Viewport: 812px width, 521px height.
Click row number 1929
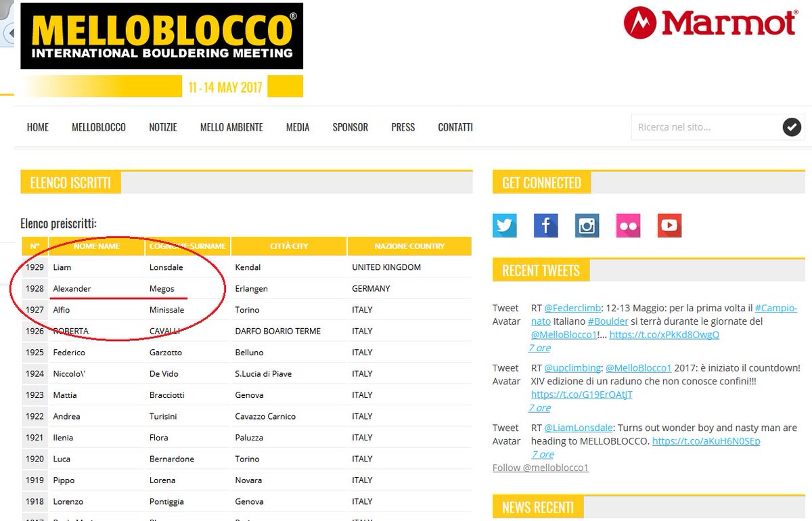[35, 267]
